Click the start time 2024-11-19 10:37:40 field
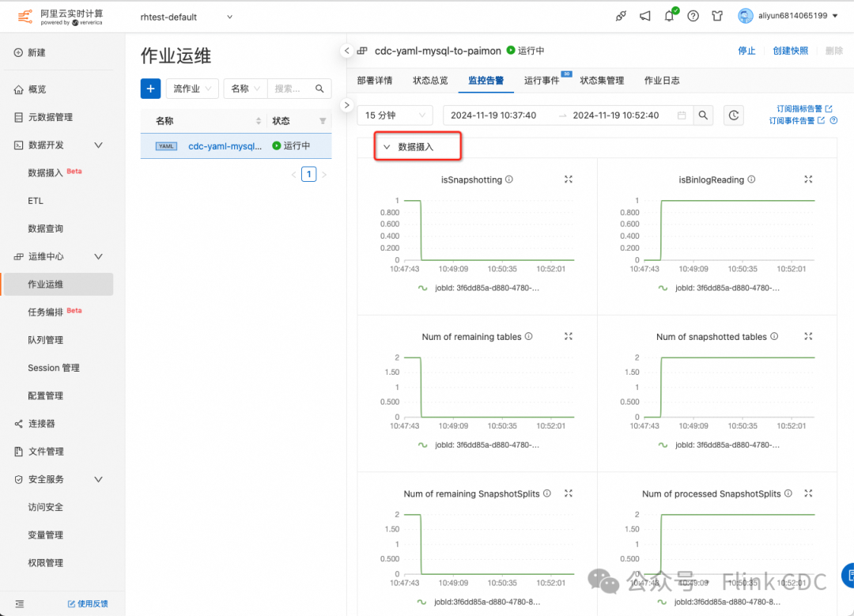 [x=493, y=115]
